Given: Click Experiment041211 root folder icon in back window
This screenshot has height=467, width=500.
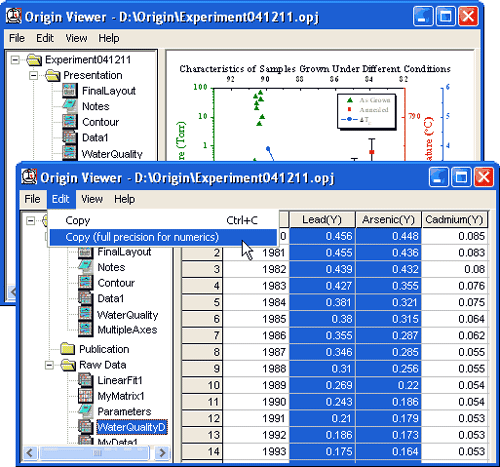Looking at the screenshot, I should click(x=34, y=60).
